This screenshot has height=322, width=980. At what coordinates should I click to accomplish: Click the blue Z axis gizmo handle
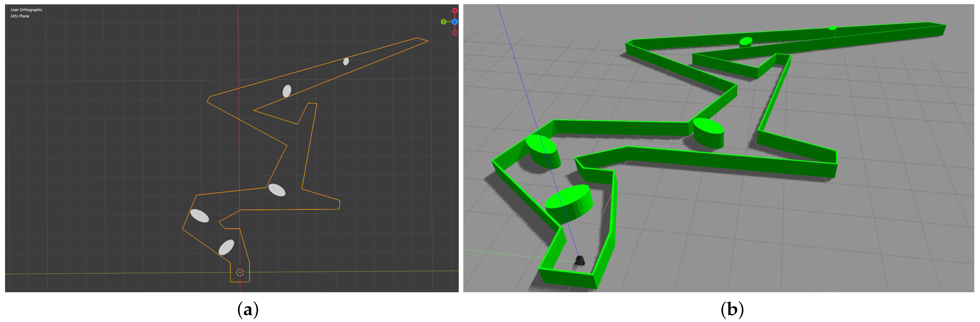[455, 22]
